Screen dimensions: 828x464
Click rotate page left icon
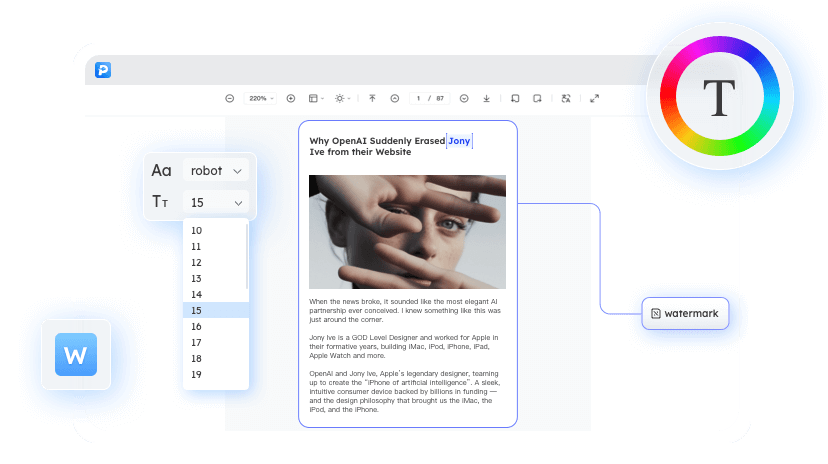click(x=515, y=98)
